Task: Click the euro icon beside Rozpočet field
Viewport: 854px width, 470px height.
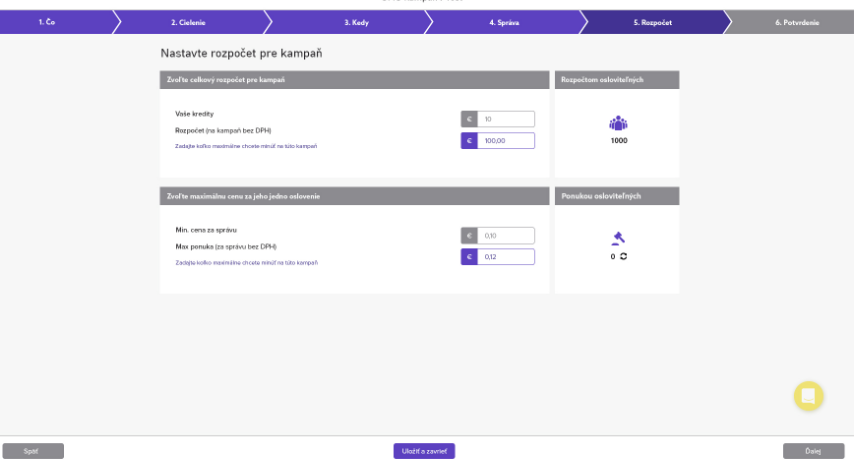Action: pos(469,141)
